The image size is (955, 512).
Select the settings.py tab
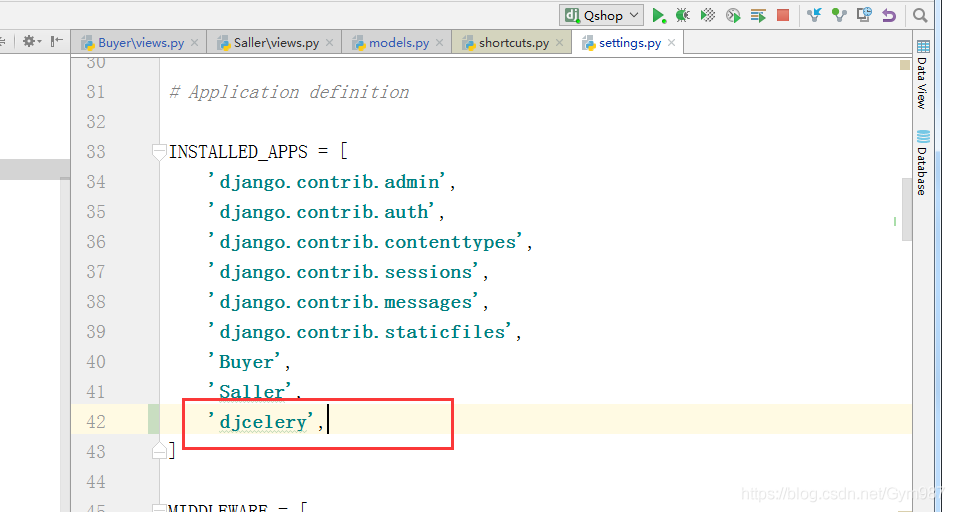click(x=629, y=43)
